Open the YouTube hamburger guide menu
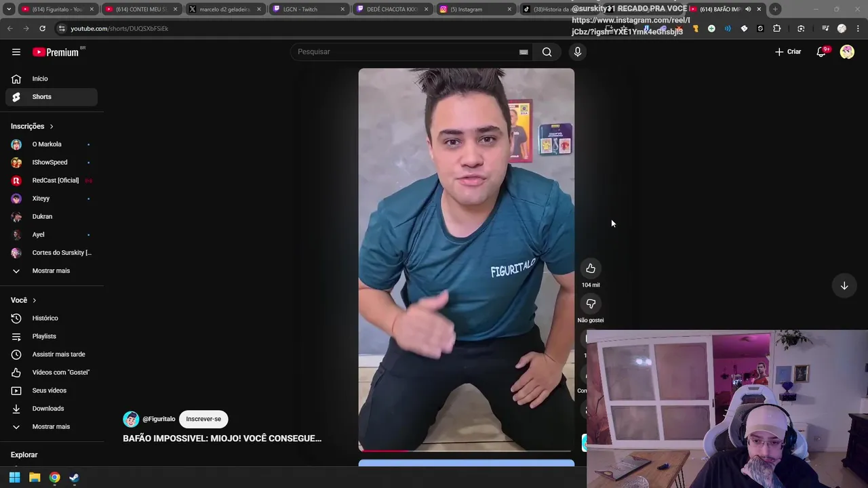Image resolution: width=868 pixels, height=488 pixels. point(16,52)
